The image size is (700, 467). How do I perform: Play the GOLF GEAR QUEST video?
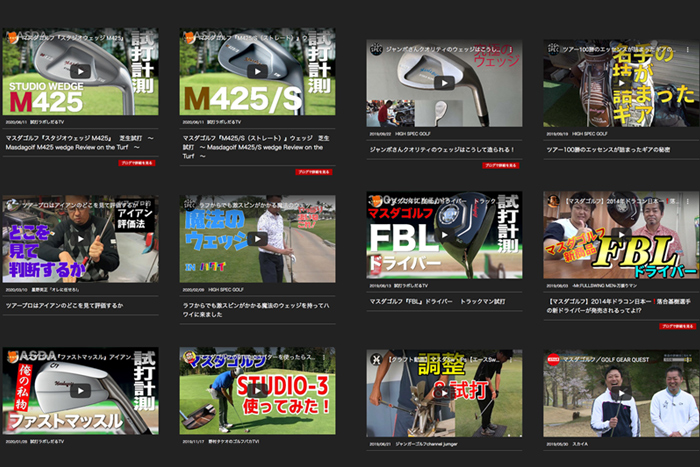point(621,394)
